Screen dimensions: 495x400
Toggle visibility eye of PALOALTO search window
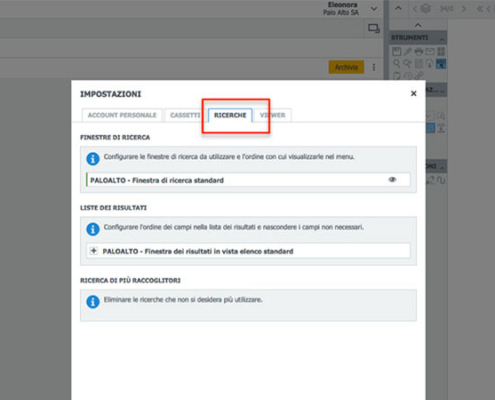392,180
